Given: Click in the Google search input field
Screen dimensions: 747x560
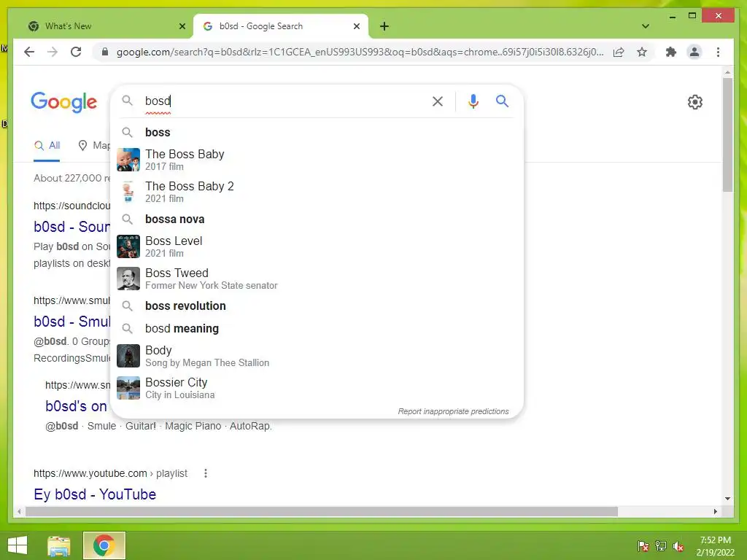Looking at the screenshot, I should 285,101.
